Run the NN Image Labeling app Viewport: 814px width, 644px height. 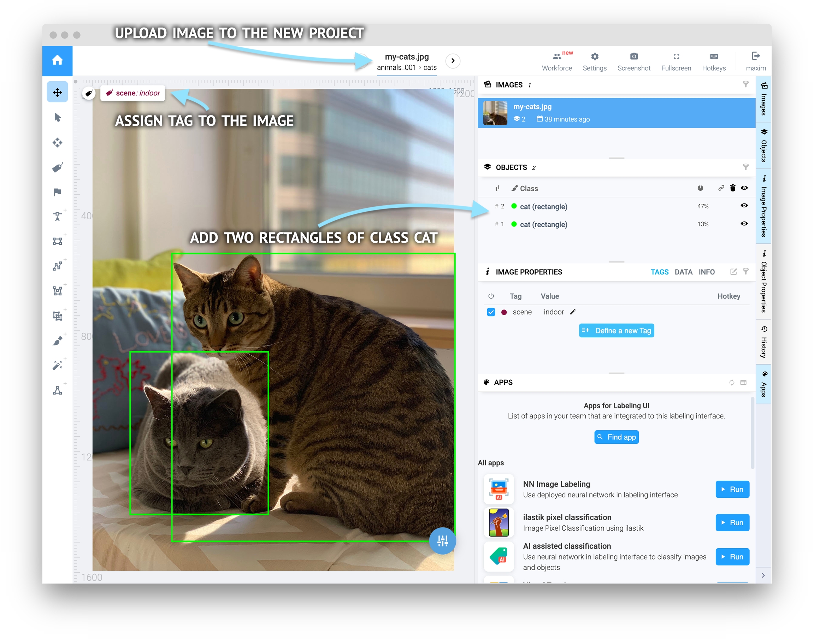tap(732, 489)
